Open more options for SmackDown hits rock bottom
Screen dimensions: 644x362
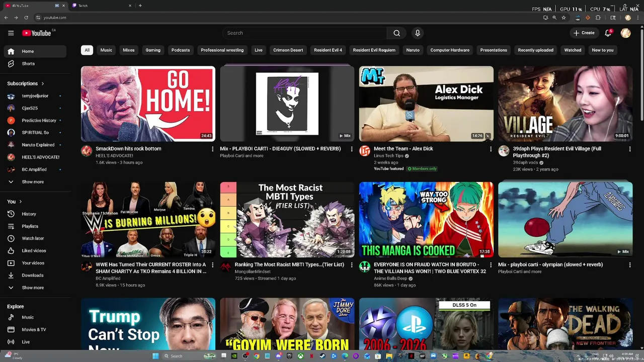coord(212,149)
